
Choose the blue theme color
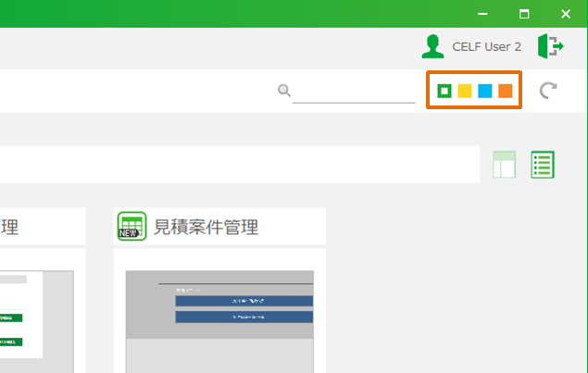(484, 91)
